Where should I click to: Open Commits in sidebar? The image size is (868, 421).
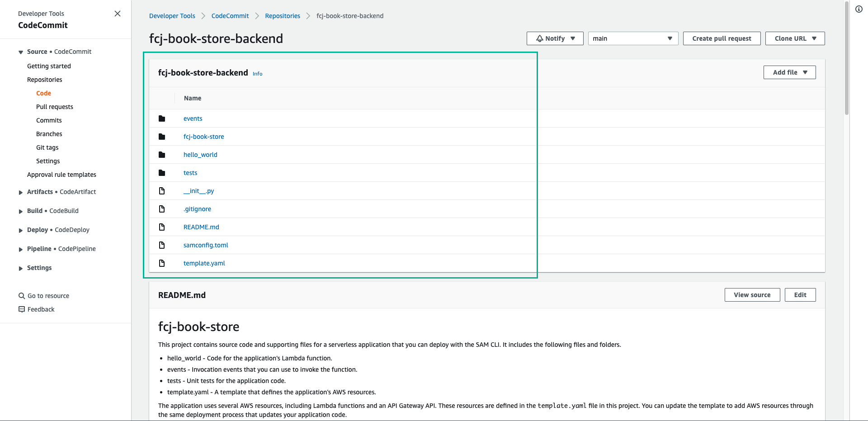pyautogui.click(x=49, y=120)
